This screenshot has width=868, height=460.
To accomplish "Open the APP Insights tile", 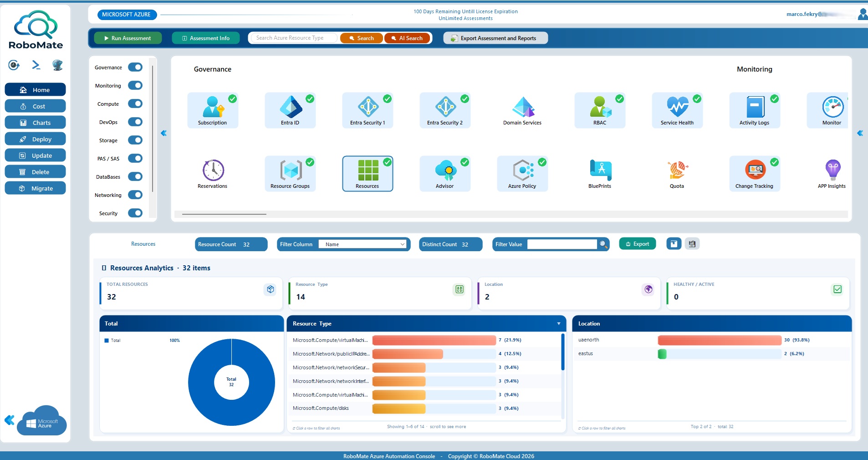I will tap(832, 174).
